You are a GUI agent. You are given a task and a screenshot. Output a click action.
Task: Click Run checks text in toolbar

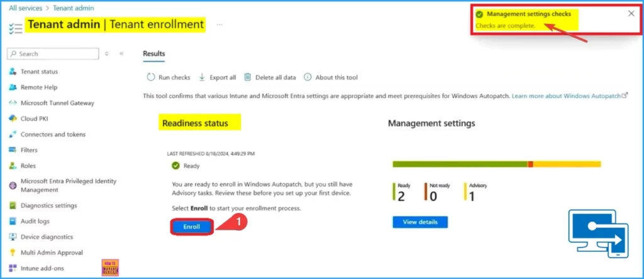[175, 77]
